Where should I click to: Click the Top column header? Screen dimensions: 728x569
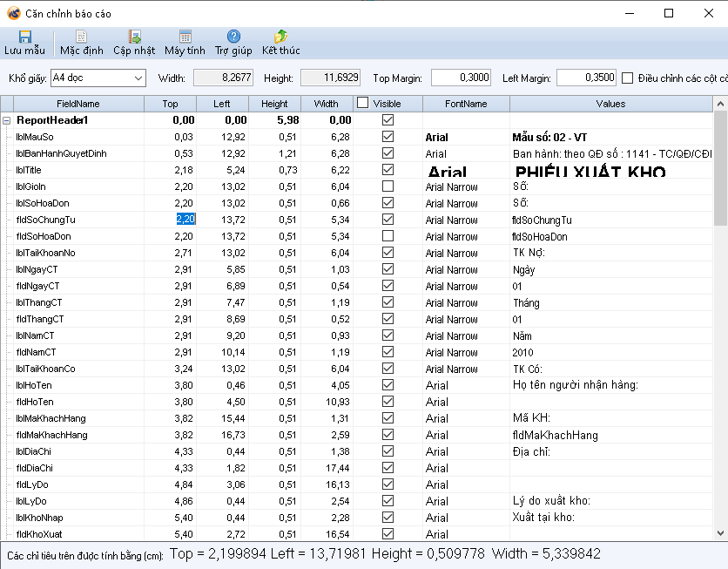171,104
